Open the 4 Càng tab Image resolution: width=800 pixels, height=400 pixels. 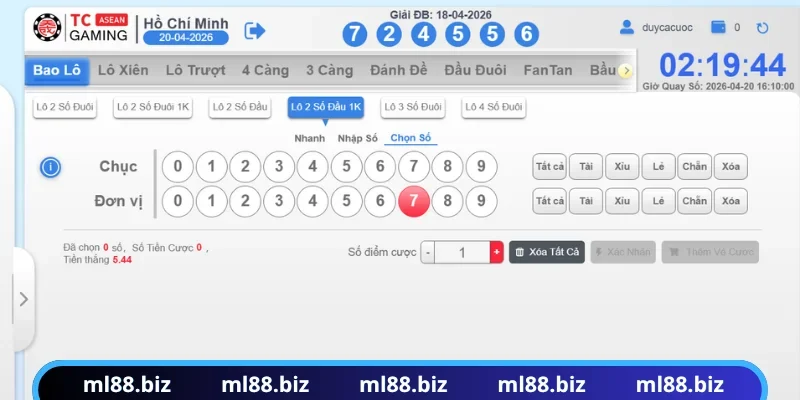click(x=265, y=70)
